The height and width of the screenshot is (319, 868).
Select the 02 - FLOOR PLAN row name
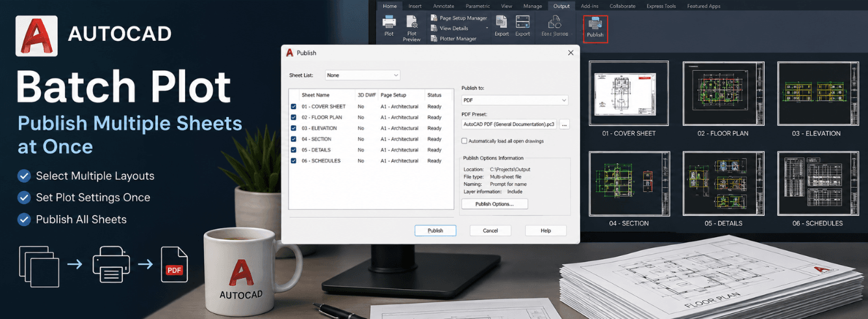[322, 118]
